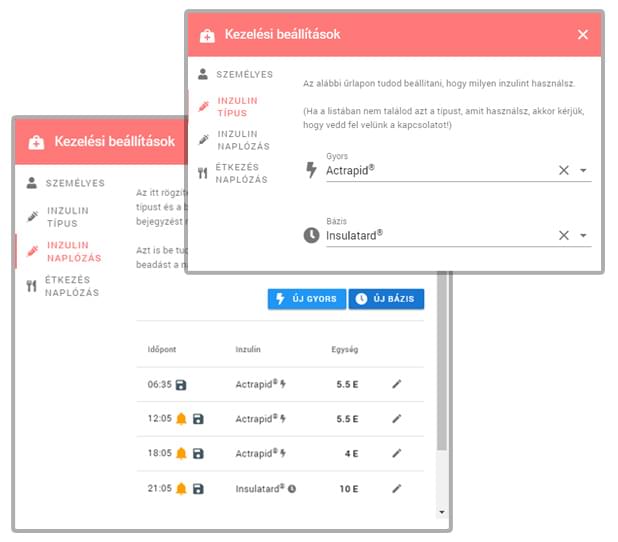Expand the Bázis insulin dropdown
Viewport: 618px width, 542px height.
[x=583, y=236]
